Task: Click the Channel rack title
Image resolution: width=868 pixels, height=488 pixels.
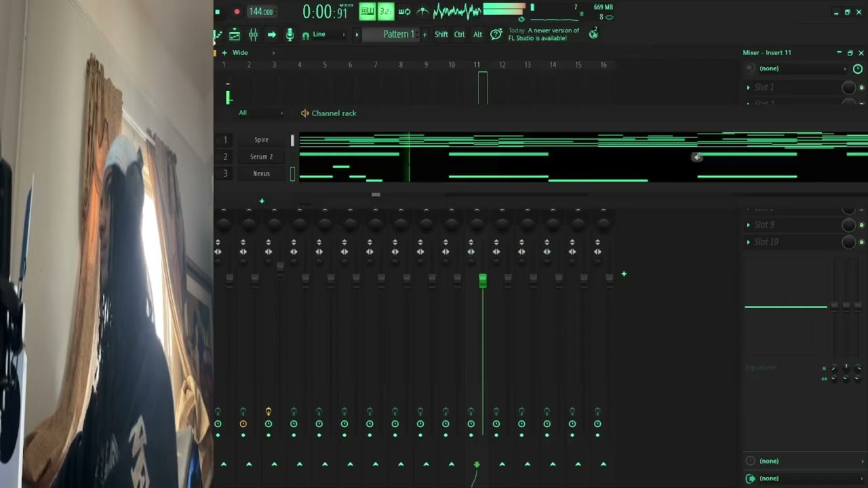Action: pos(334,113)
